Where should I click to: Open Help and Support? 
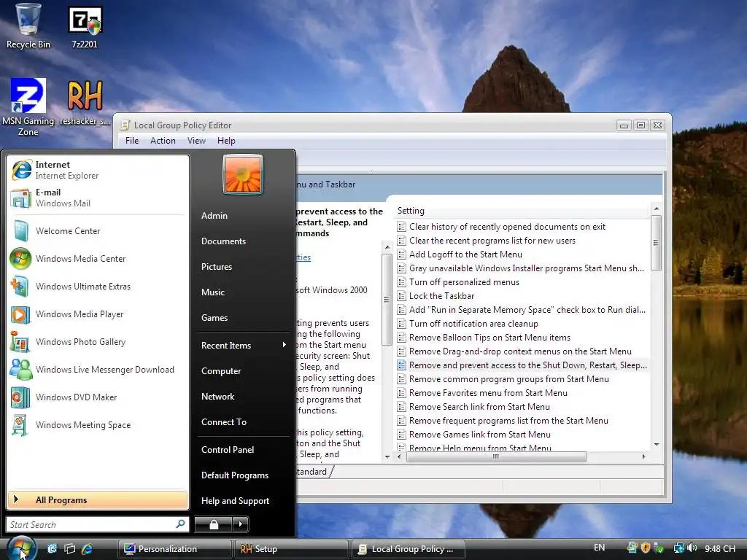pos(236,501)
